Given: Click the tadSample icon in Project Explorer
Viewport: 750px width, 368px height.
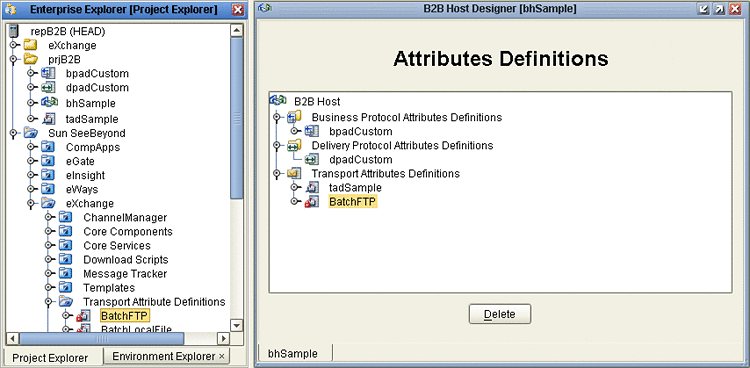Looking at the screenshot, I should tap(48, 119).
